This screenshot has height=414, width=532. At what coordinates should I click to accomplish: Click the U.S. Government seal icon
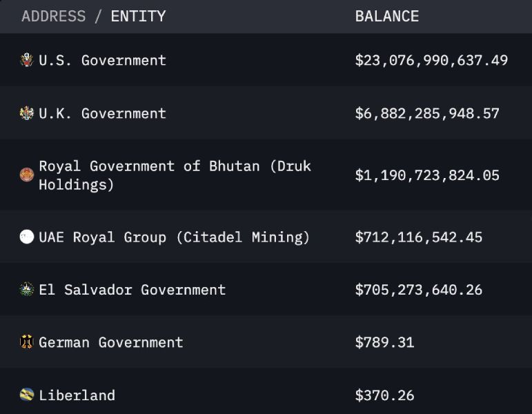click(x=27, y=60)
